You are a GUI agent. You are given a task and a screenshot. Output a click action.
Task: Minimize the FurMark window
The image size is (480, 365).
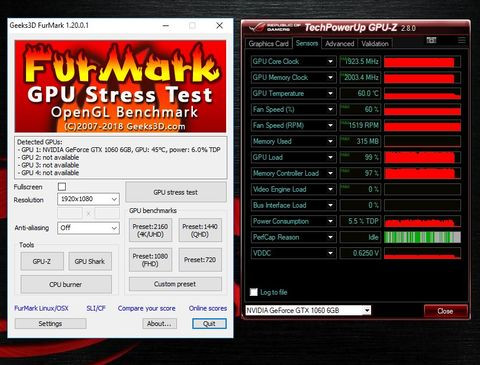(x=166, y=26)
